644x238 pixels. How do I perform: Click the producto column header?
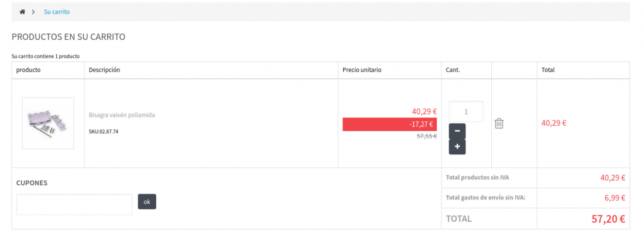[28, 70]
